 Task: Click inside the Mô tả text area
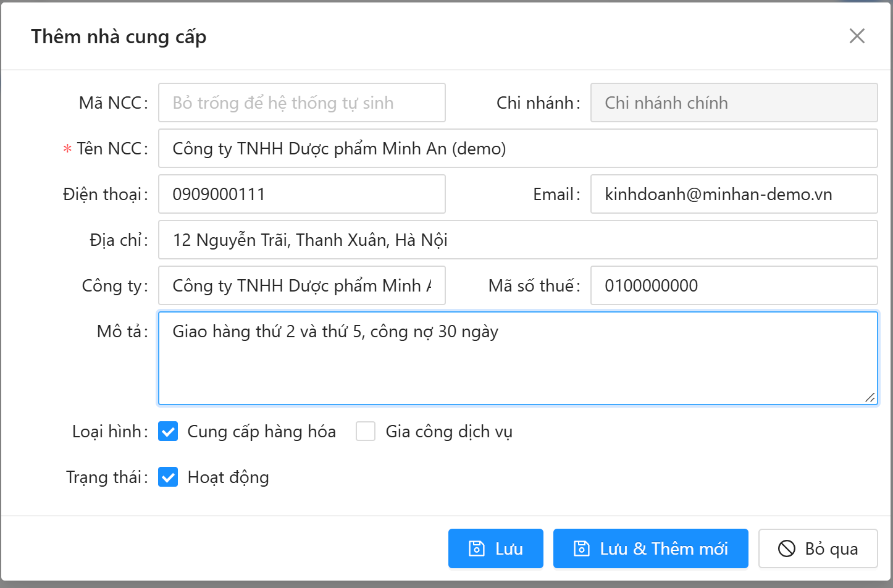tap(518, 358)
